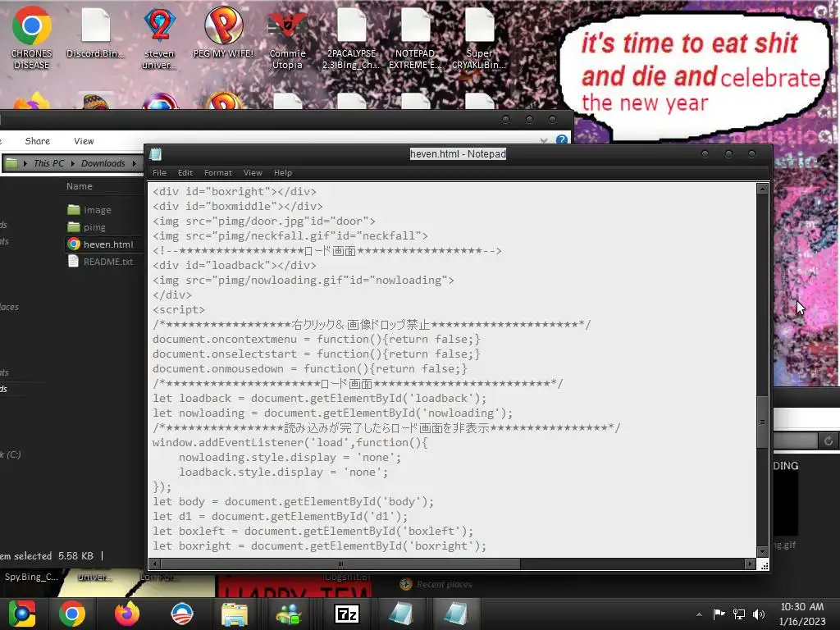Click the Recent places icon behind Notepad
This screenshot has width=840, height=630.
pos(405,584)
